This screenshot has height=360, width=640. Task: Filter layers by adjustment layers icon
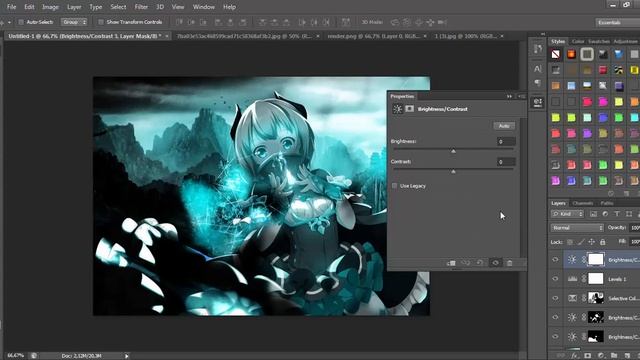click(x=605, y=214)
